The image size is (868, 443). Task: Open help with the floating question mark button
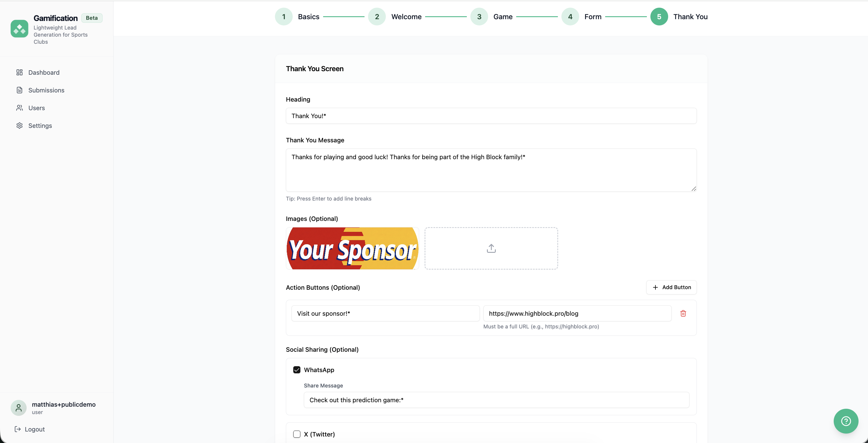(846, 421)
